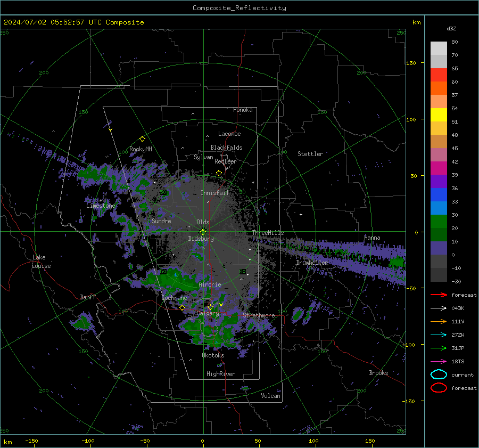Select the purple swatch between 10 and 0 dBZ
This screenshot has width=479, height=448.
pos(439,248)
